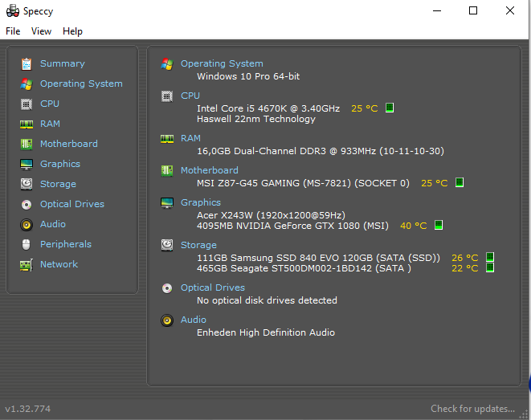Image resolution: width=531 pixels, height=420 pixels.
Task: Select Motherboard in the sidebar
Action: 69,144
